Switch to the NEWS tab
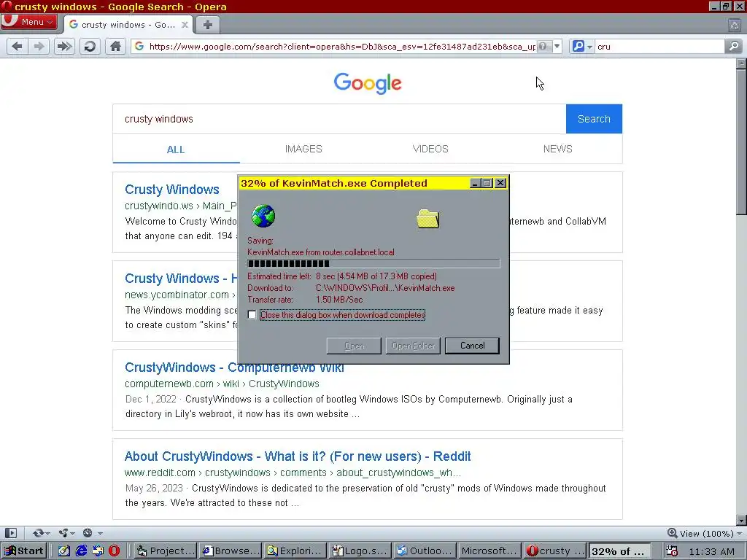Screen dimensions: 747x560 coord(557,149)
